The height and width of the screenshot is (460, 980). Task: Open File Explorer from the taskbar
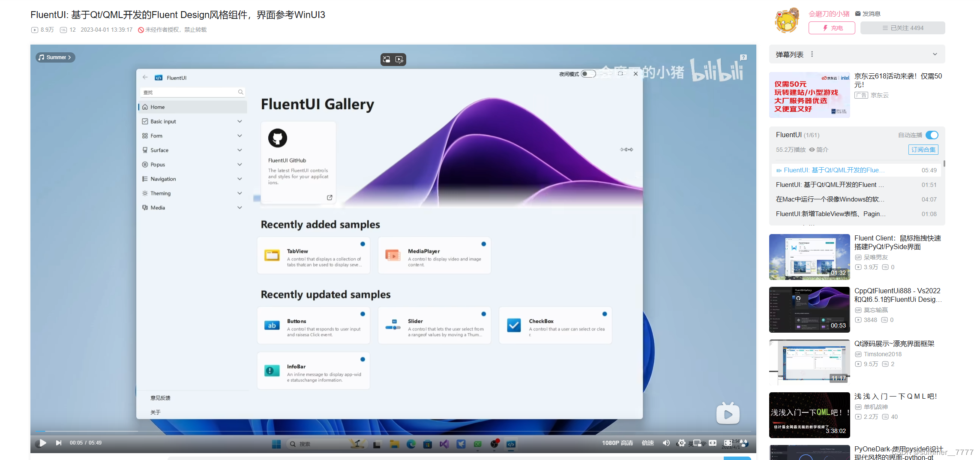pyautogui.click(x=395, y=444)
